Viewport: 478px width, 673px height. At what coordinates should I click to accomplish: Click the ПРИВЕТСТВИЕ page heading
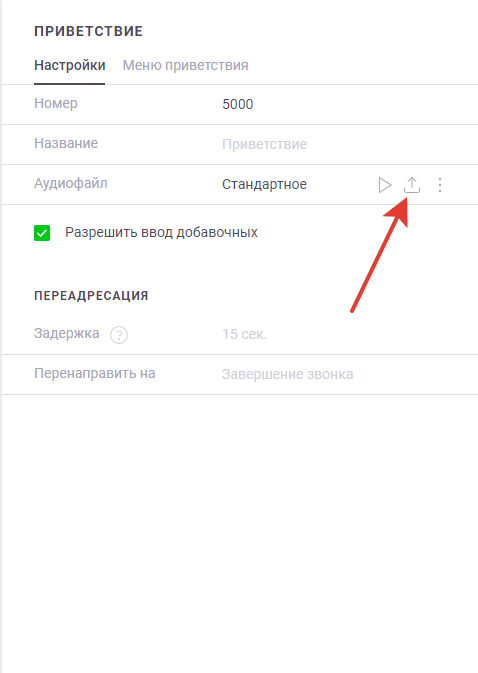coord(88,31)
